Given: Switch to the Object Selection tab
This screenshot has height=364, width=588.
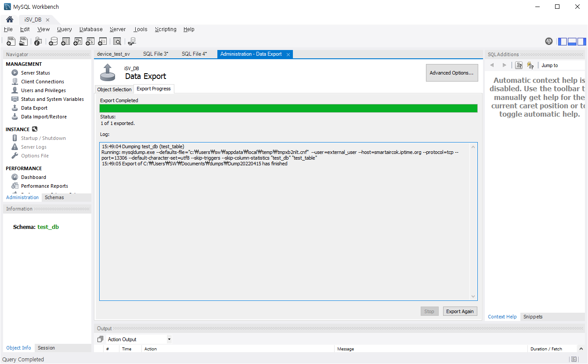Looking at the screenshot, I should coord(114,89).
